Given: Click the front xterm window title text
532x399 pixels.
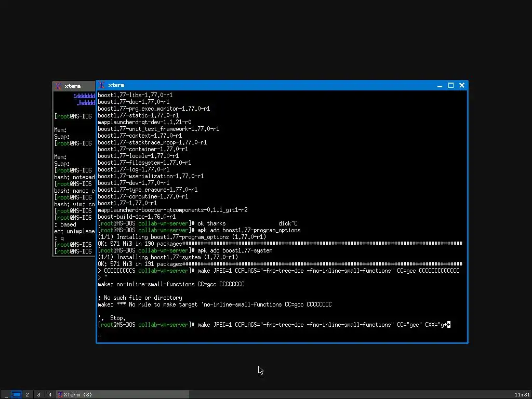Looking at the screenshot, I should pos(116,85).
